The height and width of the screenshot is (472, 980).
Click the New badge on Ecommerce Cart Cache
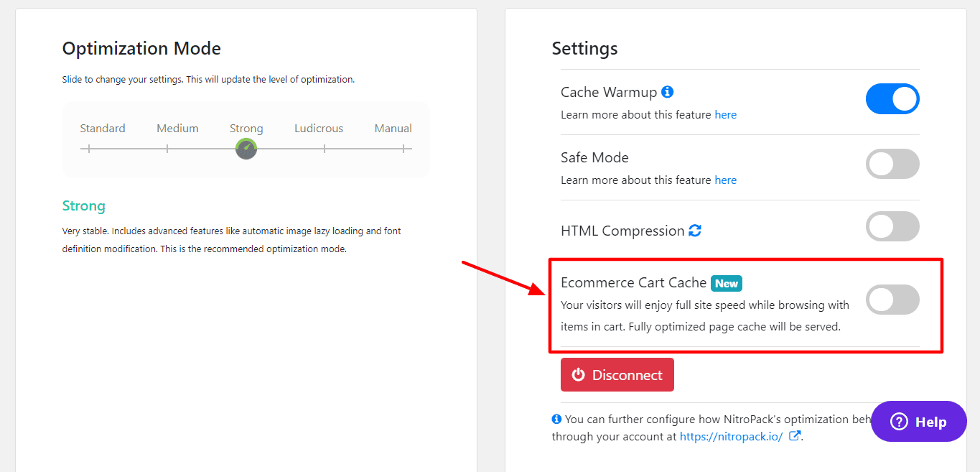726,283
